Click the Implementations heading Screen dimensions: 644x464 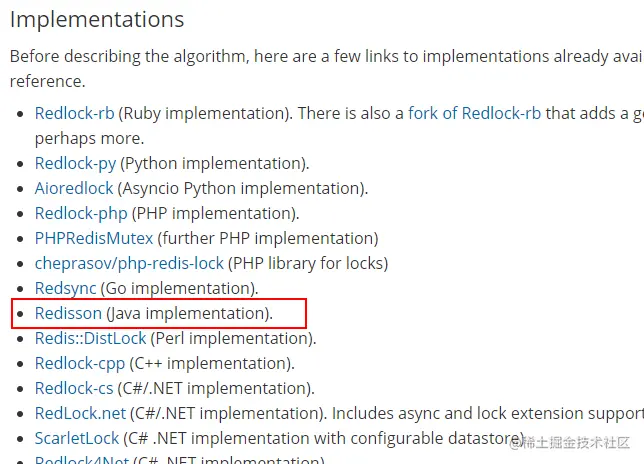click(97, 19)
